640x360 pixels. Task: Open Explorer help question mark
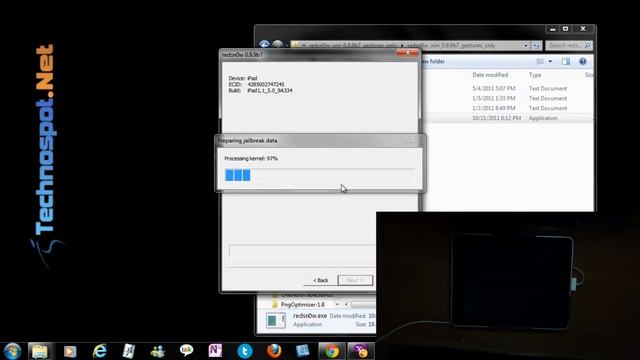tap(582, 61)
